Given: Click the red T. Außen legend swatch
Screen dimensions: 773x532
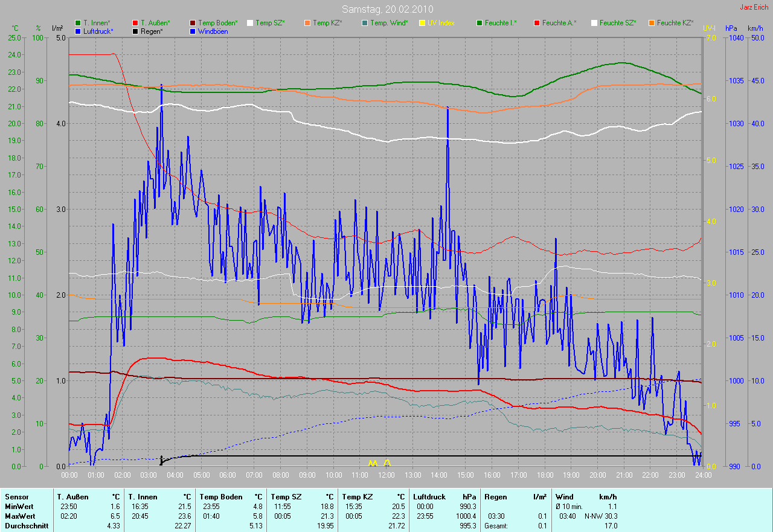Looking at the screenshot, I should point(135,23).
